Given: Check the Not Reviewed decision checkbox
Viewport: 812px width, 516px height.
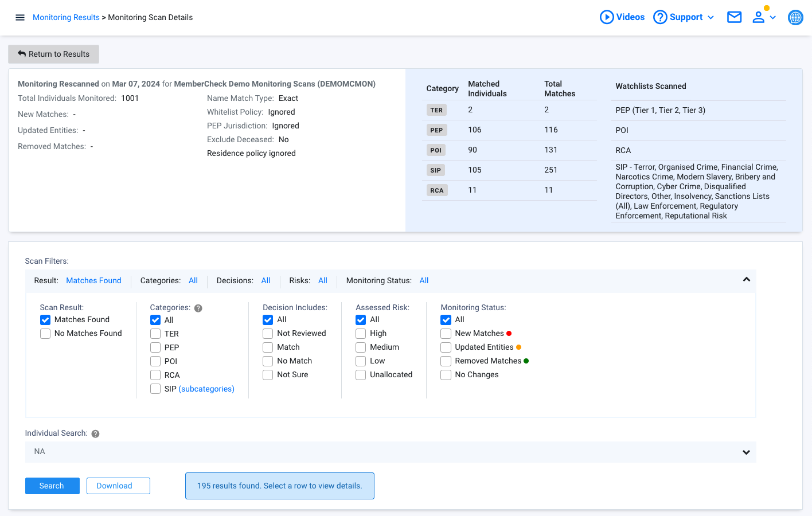Looking at the screenshot, I should [x=268, y=334].
